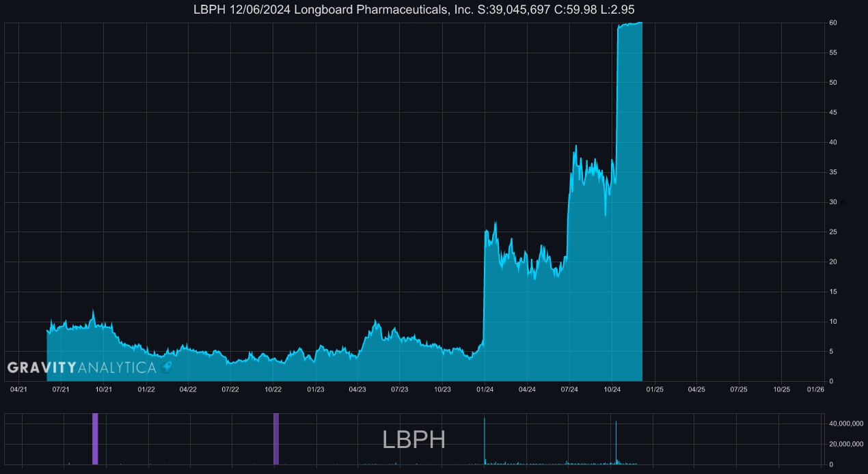Image resolution: width=868 pixels, height=474 pixels.
Task: Click the '20,000,000' volume axis label
Action: (846, 444)
